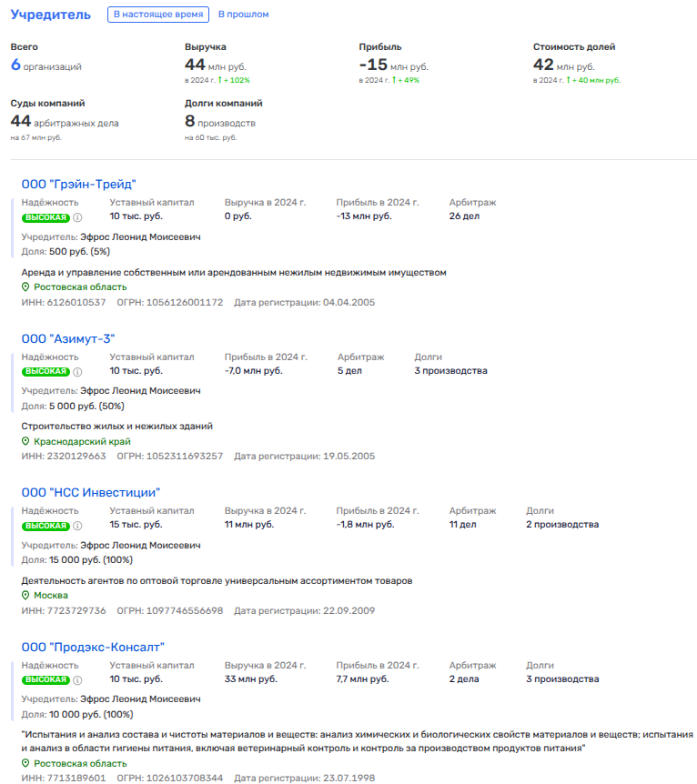
Task: Click the 26 дел arbitration value
Action: click(464, 216)
